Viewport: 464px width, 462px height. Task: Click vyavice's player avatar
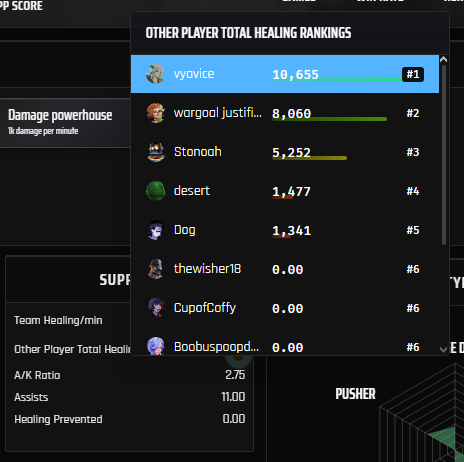(155, 74)
